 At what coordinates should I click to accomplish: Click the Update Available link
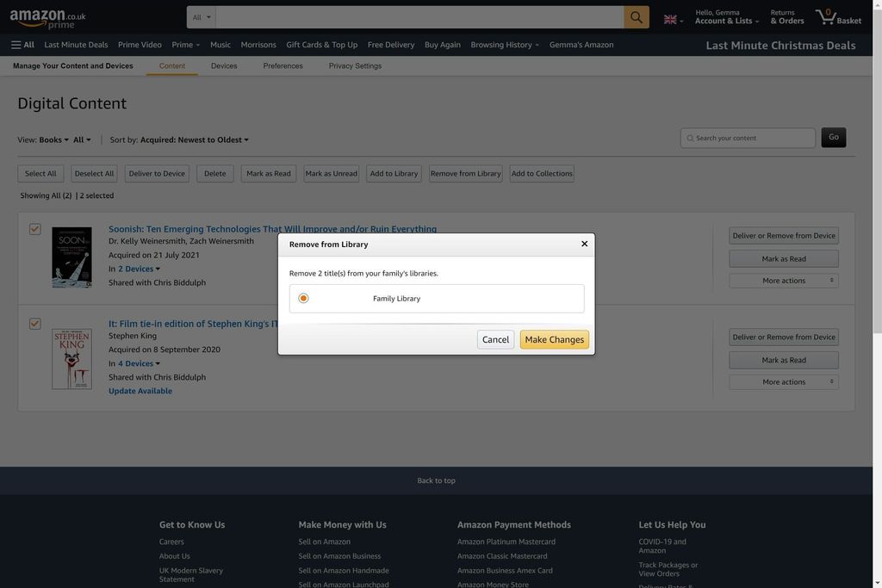point(140,391)
